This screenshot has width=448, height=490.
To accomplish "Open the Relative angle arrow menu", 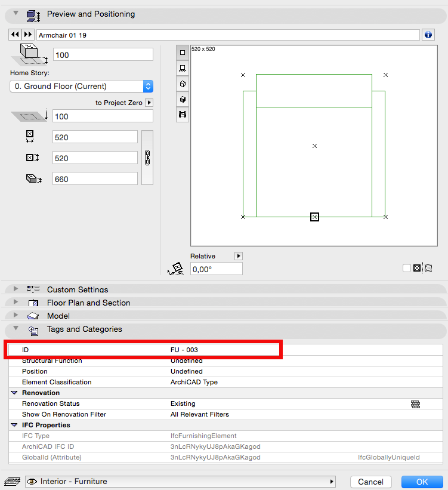I will coord(239,256).
